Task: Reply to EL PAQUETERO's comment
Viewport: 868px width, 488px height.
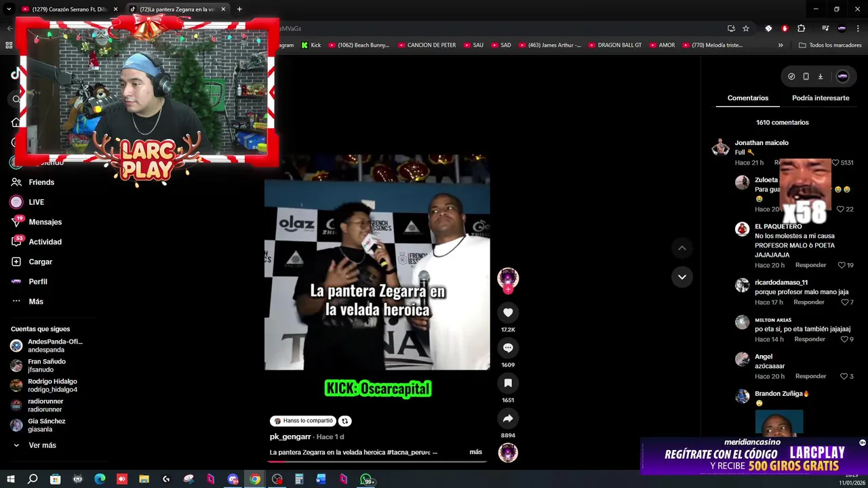Action: coord(810,265)
